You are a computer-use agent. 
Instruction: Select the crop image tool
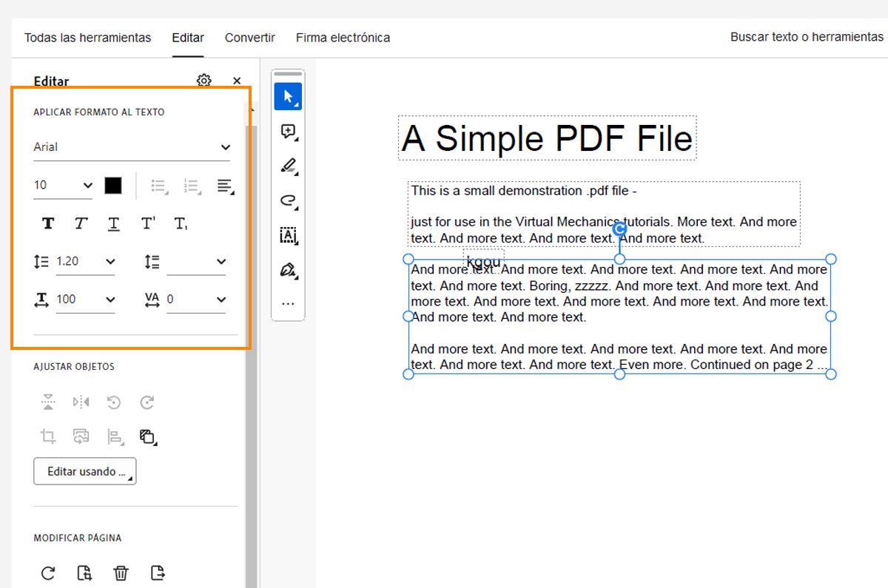click(x=48, y=436)
